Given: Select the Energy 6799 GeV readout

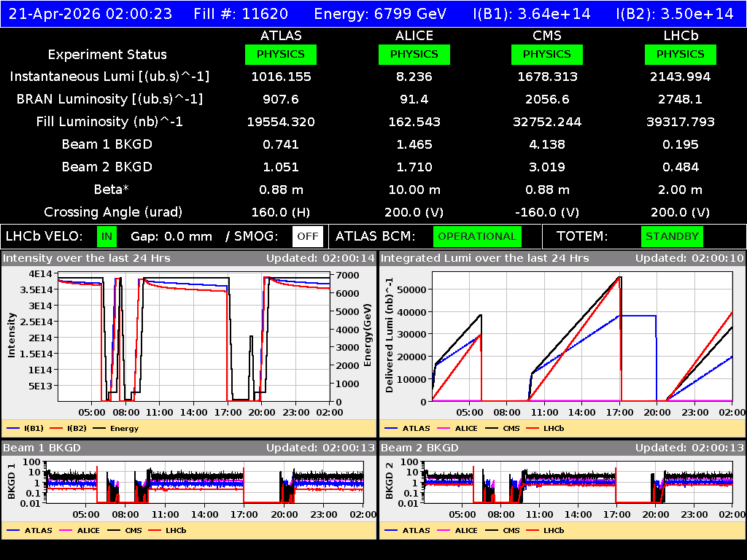Looking at the screenshot, I should coord(380,13).
